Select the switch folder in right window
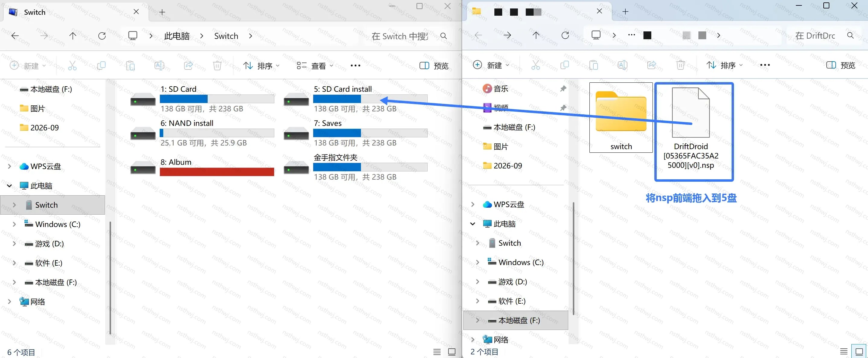868x358 pixels. tap(621, 118)
